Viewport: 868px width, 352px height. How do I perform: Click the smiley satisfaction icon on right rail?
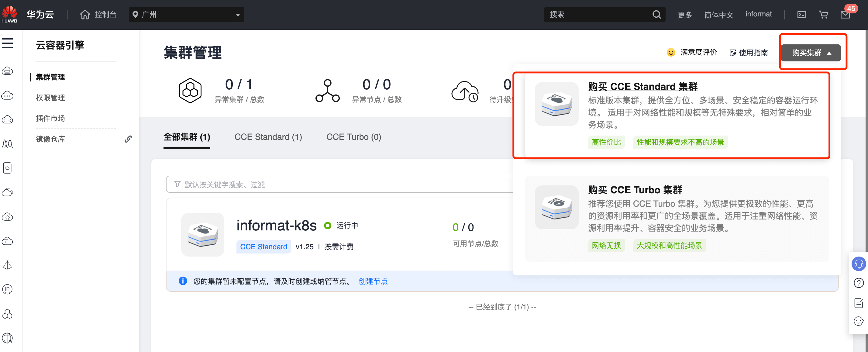click(859, 321)
